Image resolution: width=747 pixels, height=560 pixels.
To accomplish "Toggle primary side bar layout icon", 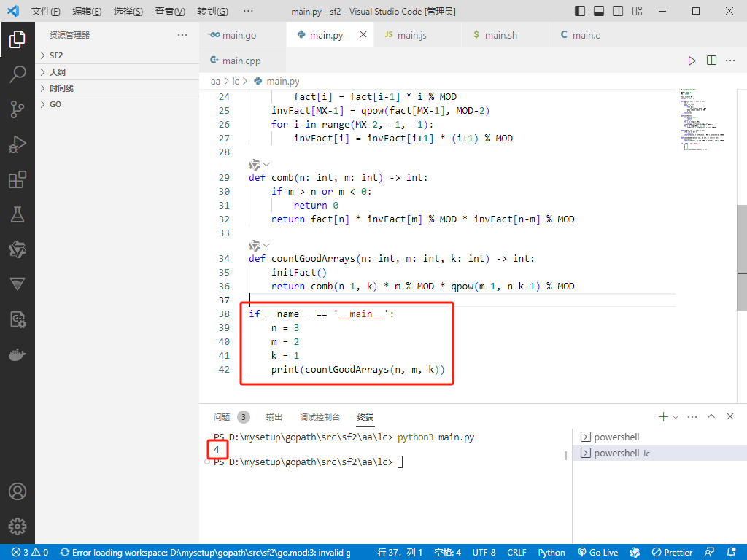I will [580, 11].
